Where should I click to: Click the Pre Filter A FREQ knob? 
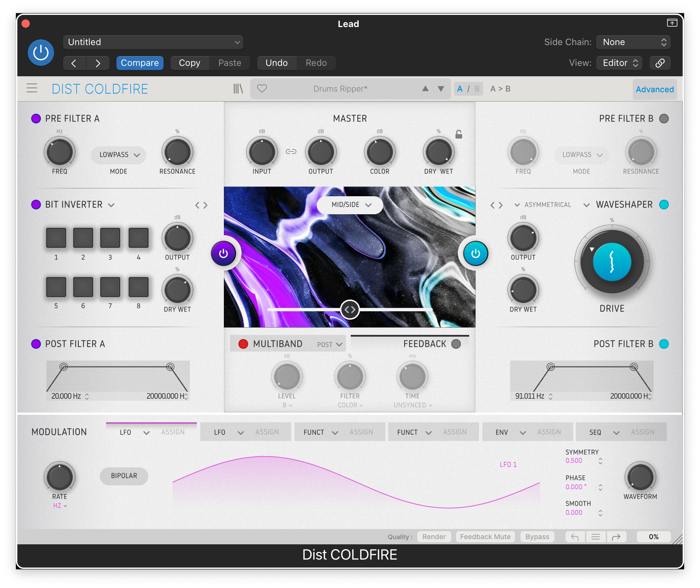click(x=60, y=152)
